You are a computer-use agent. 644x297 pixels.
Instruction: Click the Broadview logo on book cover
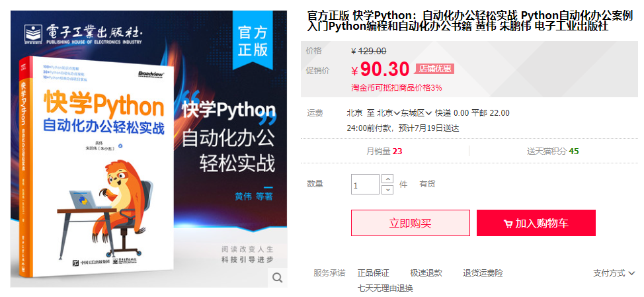(151, 73)
